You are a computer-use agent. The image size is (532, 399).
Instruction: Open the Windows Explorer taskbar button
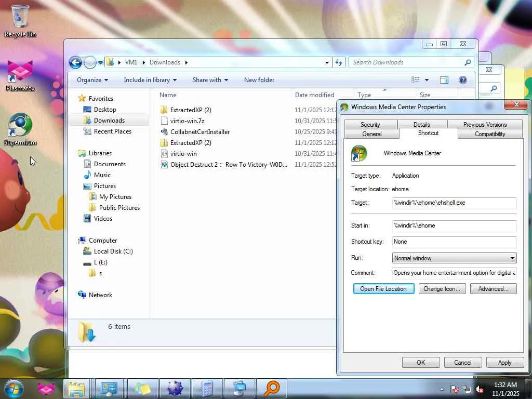[77, 389]
